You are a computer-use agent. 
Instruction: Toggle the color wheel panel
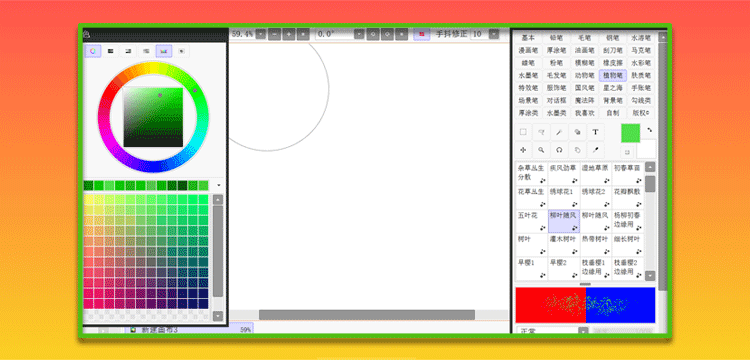tap(93, 51)
